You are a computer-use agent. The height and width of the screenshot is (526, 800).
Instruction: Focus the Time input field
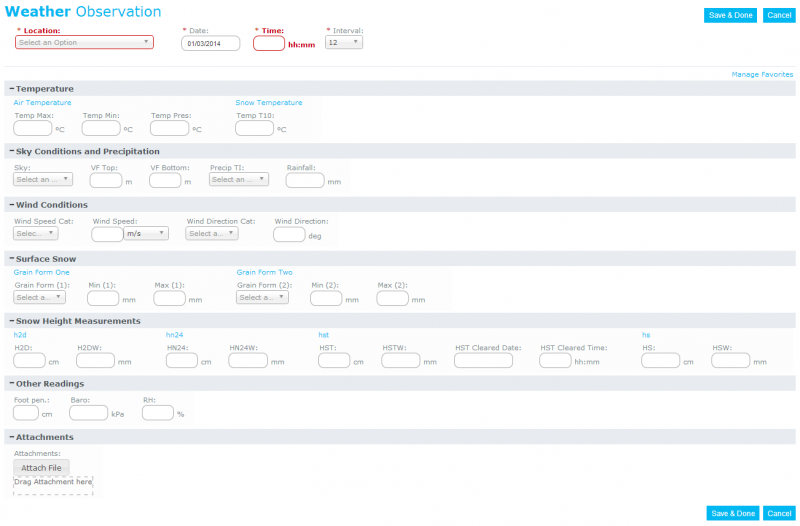[x=269, y=43]
